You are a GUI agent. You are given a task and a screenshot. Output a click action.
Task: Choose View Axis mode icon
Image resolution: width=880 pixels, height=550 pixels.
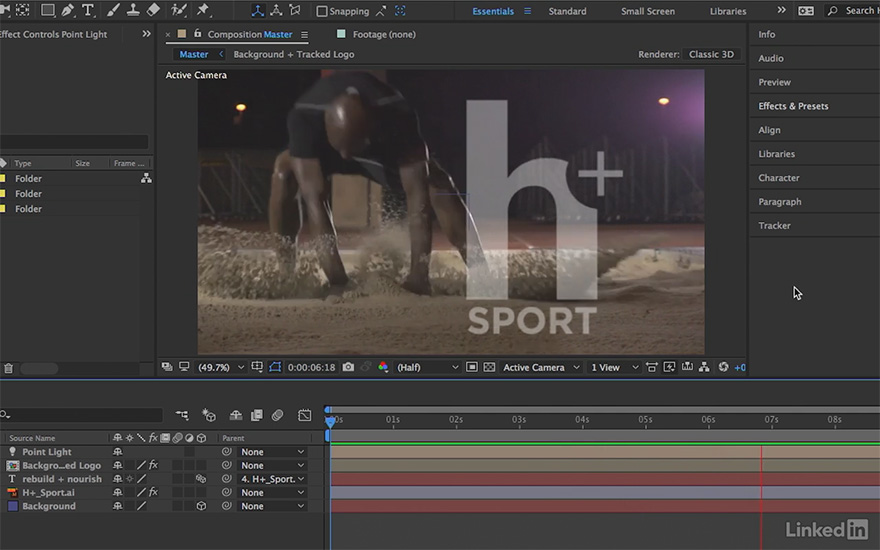click(x=295, y=11)
